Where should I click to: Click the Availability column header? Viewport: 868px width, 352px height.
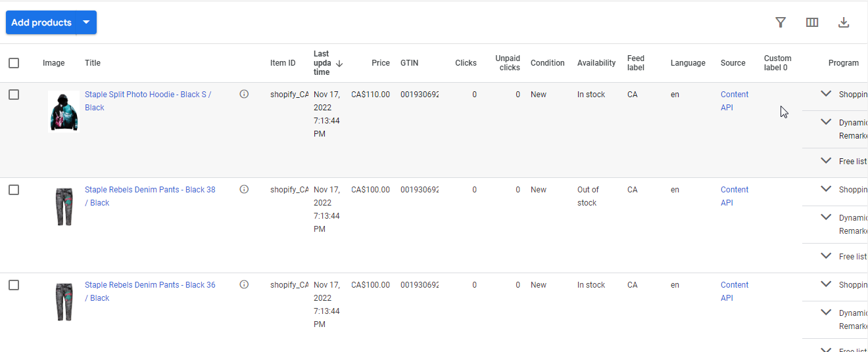tap(596, 63)
